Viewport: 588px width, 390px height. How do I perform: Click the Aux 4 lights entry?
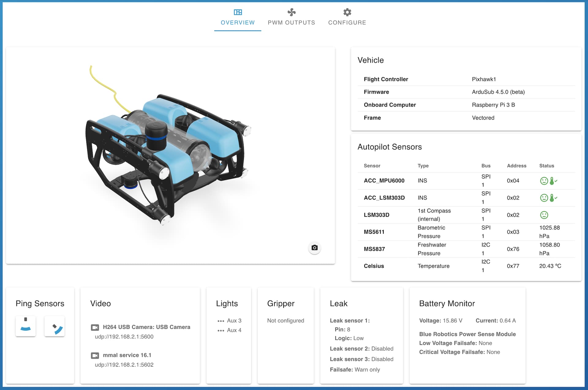click(234, 330)
